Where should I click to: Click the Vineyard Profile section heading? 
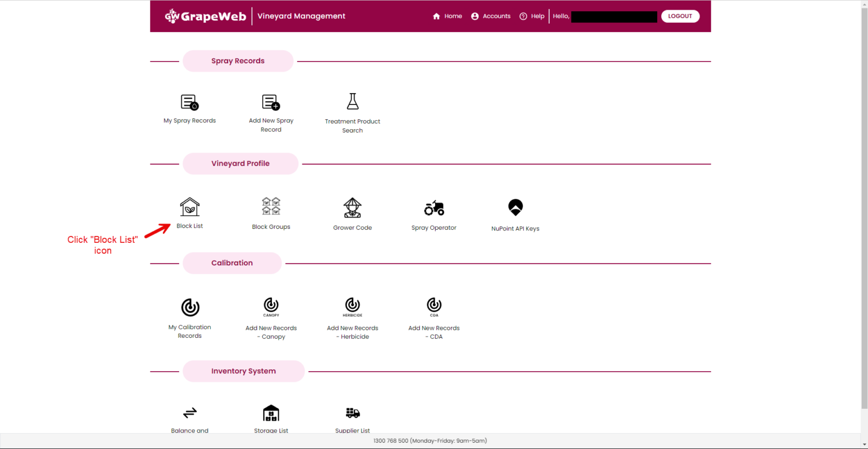pos(240,164)
